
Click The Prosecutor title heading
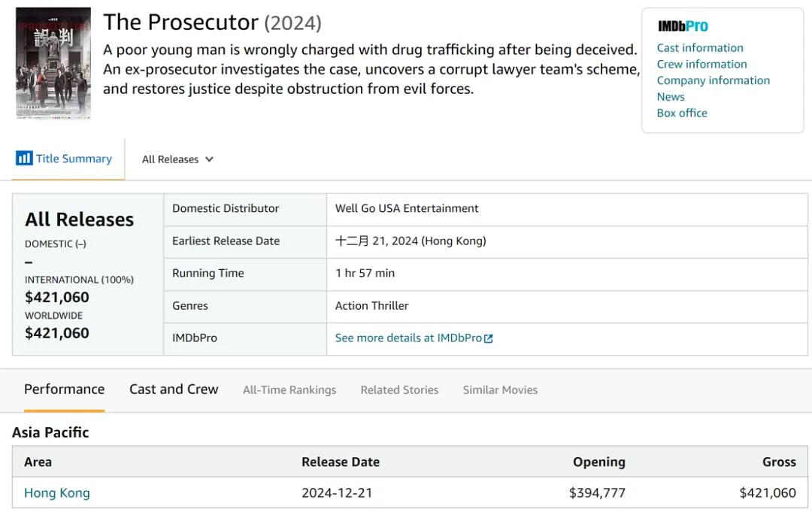tap(180, 23)
